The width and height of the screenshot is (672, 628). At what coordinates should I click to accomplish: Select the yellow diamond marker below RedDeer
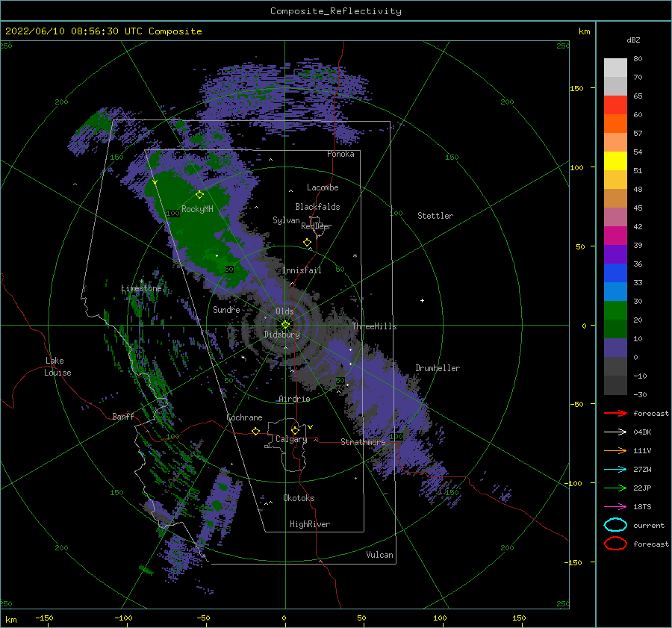point(307,242)
